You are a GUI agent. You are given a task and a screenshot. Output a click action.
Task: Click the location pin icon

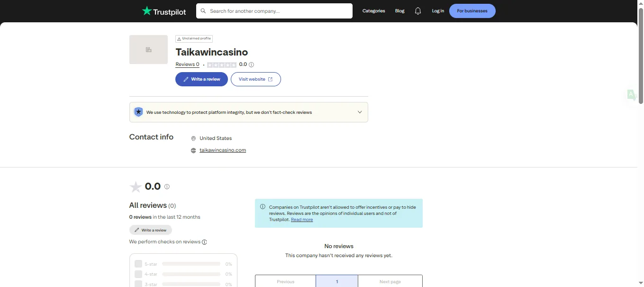(x=193, y=139)
